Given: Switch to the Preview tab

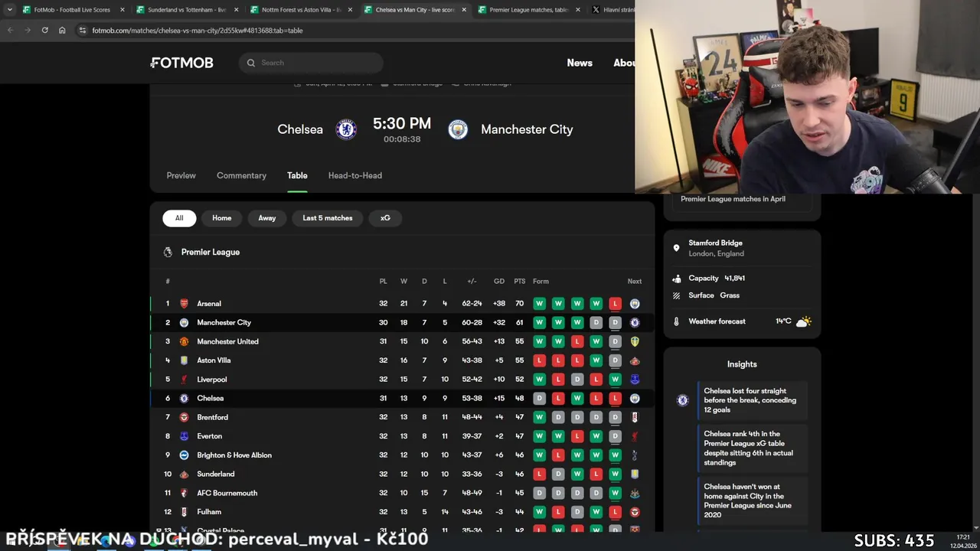Looking at the screenshot, I should 181,175.
